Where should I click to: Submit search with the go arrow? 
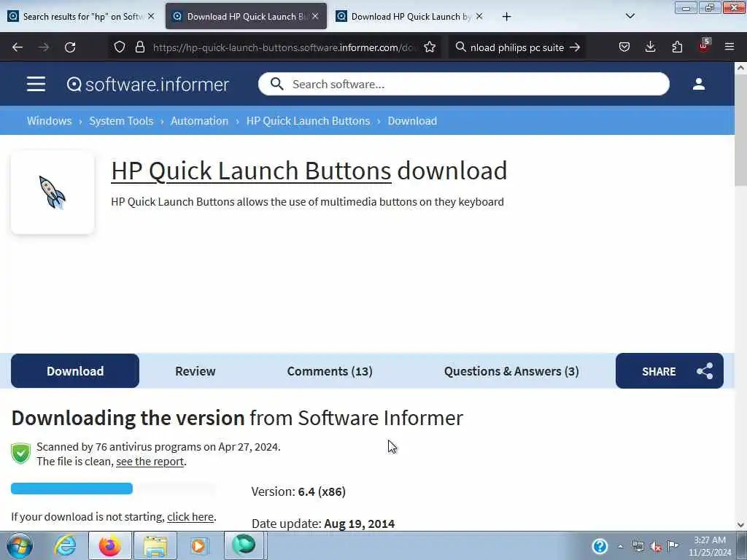click(575, 47)
